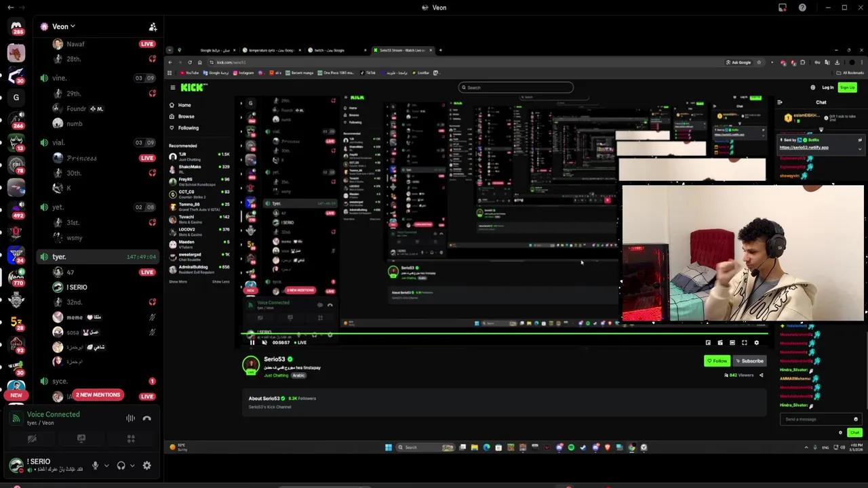Reload the page in the shared browser
This screenshot has height=488, width=868.
(x=189, y=62)
